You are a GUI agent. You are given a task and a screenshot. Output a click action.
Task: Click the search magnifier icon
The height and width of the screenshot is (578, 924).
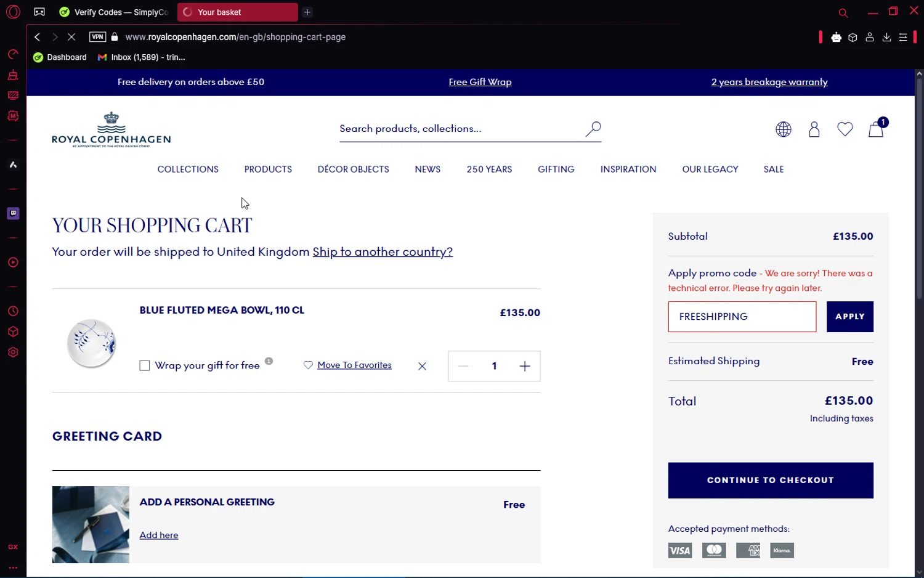pos(593,129)
